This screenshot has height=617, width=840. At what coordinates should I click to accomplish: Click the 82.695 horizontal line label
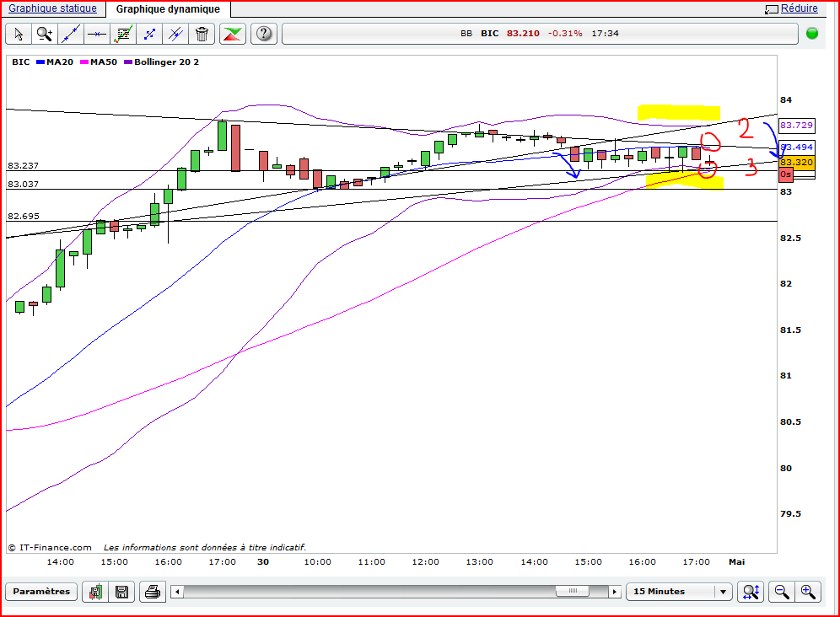click(x=23, y=217)
